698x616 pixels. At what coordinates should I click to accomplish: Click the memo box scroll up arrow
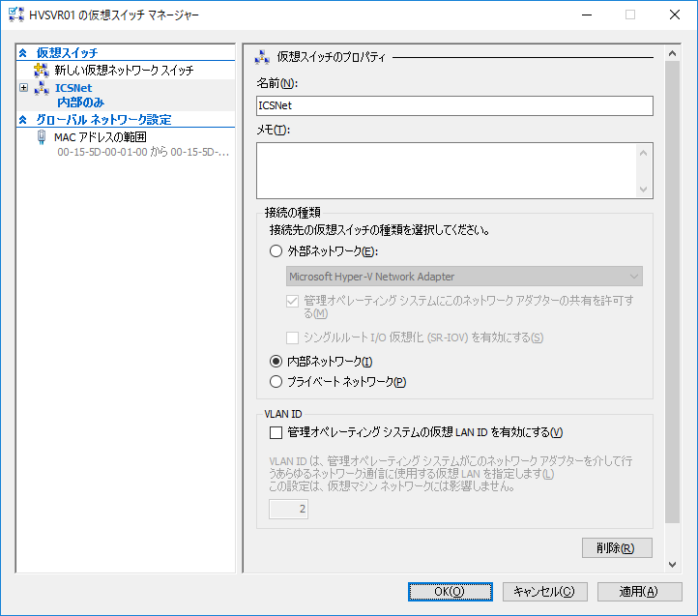click(643, 153)
